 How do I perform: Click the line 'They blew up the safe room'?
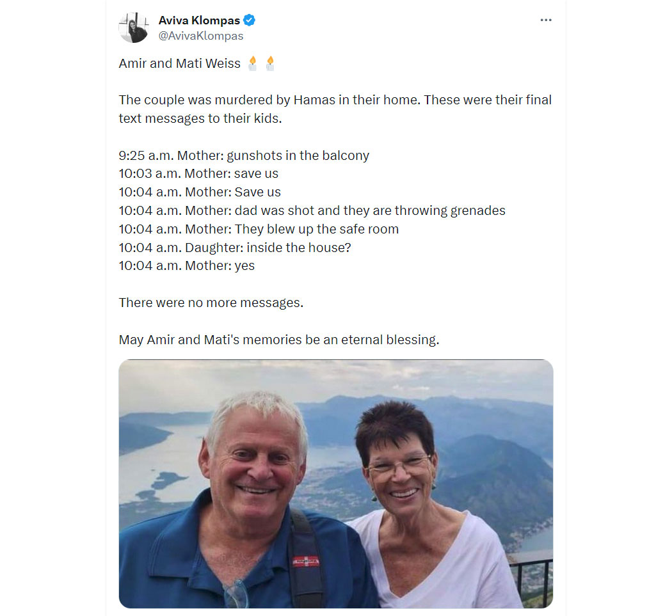pyautogui.click(x=259, y=229)
